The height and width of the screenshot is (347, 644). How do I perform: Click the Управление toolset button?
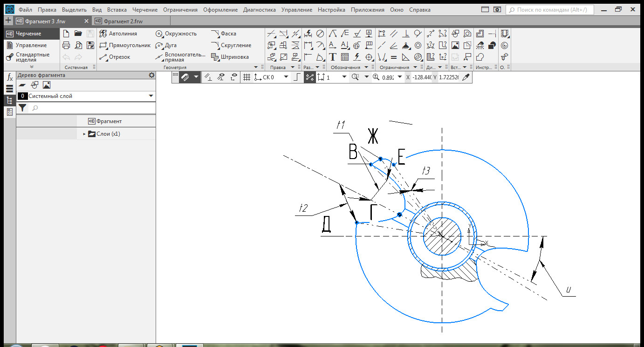point(31,45)
